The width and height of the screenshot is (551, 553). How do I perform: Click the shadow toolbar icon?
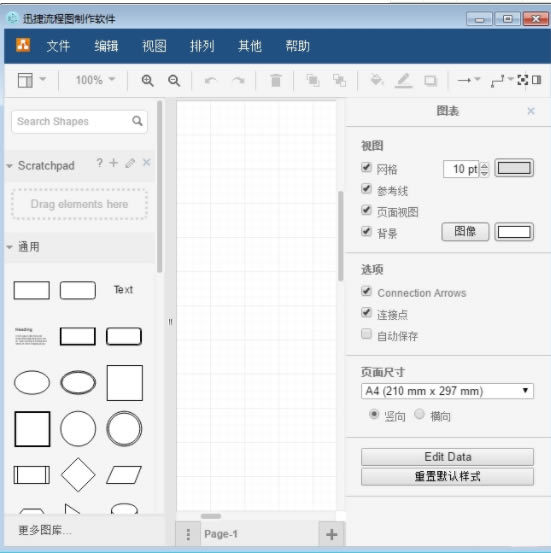point(430,81)
